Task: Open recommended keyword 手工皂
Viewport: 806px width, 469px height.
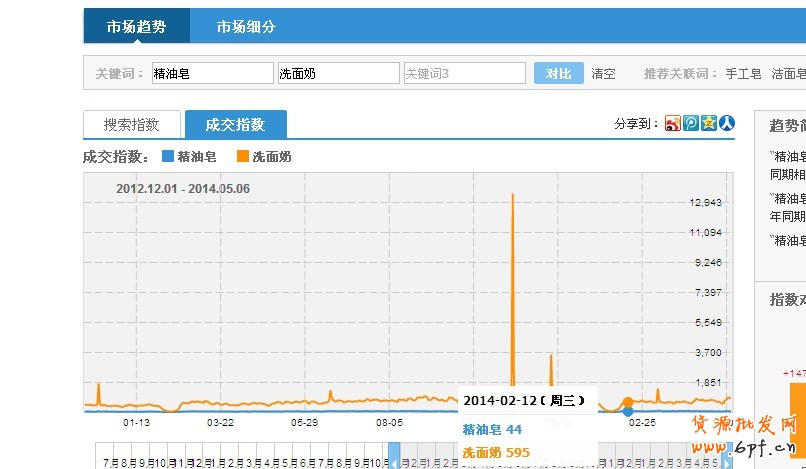Action: click(743, 74)
